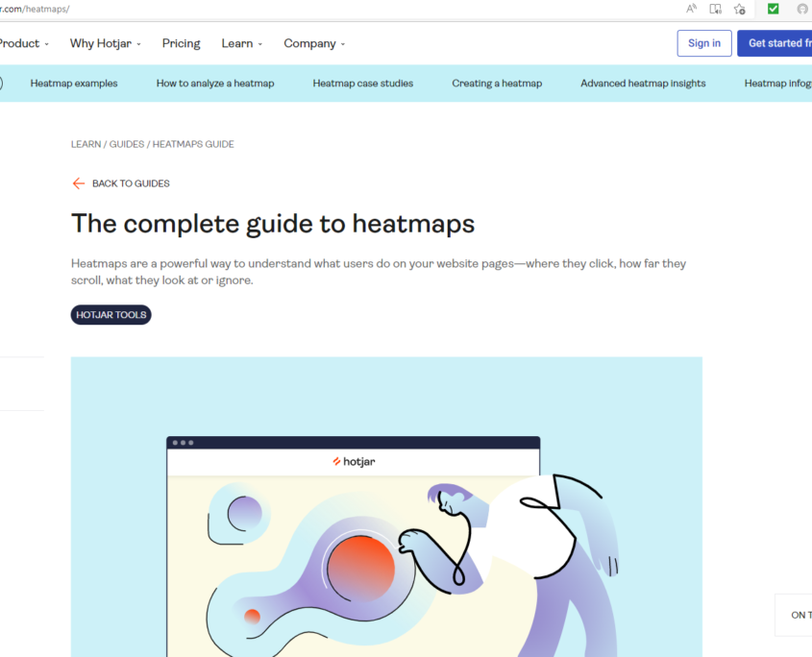Viewport: 812px width, 657px height.
Task: Click the Read aloud icon in address bar
Action: coord(691,9)
